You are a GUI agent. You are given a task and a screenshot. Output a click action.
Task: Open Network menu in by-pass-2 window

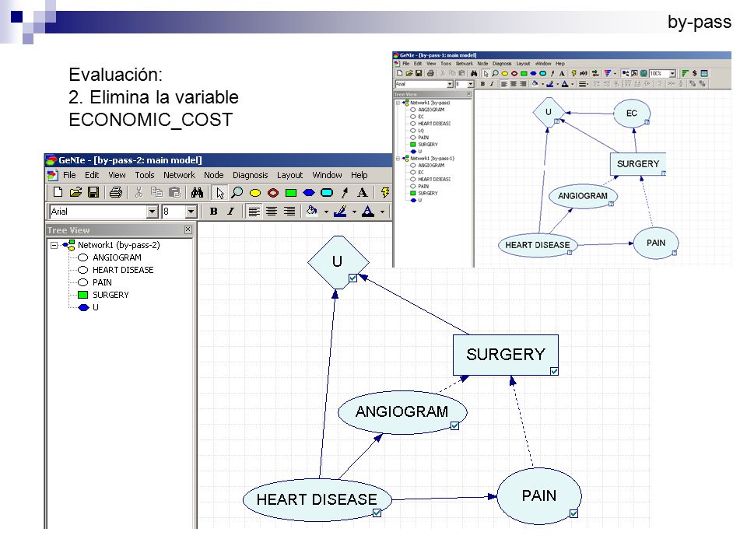[179, 175]
